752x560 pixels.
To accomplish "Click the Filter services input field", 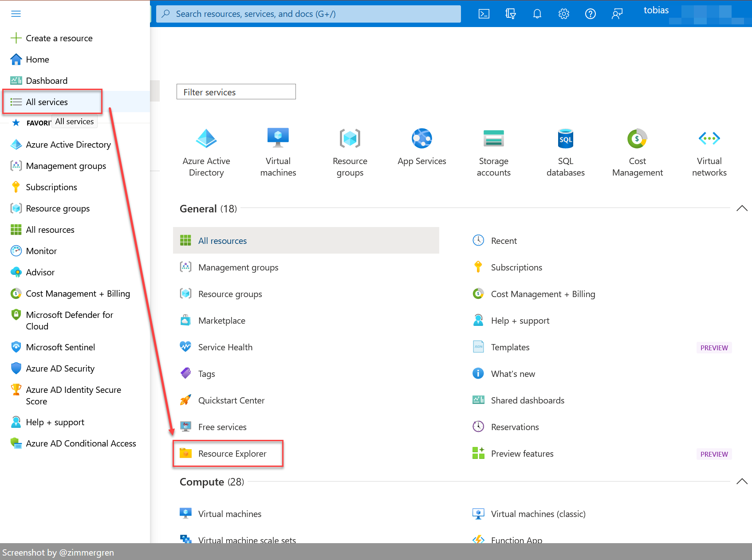I will tap(236, 92).
